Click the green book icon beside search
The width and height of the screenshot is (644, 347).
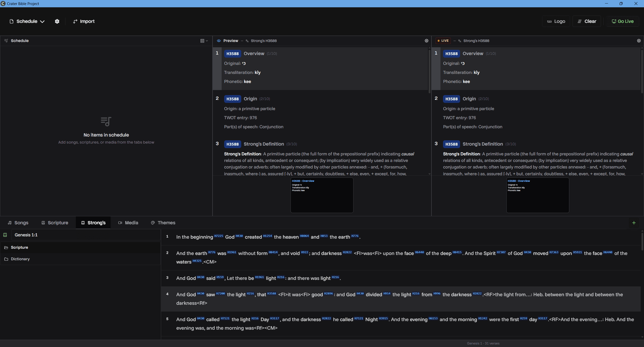point(5,235)
